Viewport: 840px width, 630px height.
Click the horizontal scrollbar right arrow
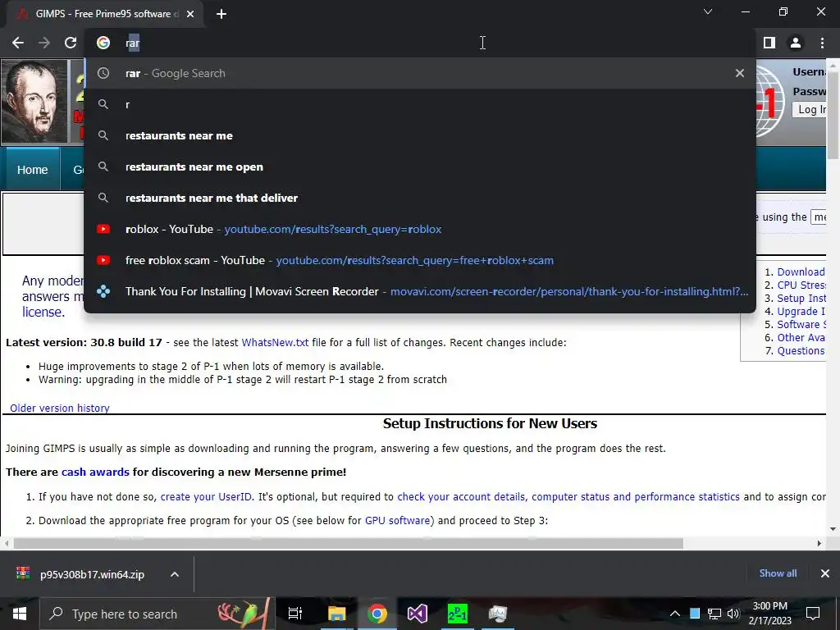pos(819,543)
